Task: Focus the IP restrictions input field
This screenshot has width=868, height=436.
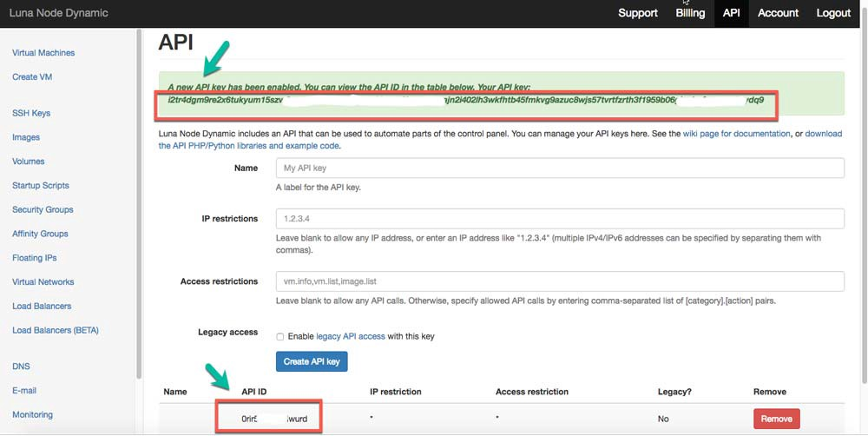Action: [x=560, y=218]
